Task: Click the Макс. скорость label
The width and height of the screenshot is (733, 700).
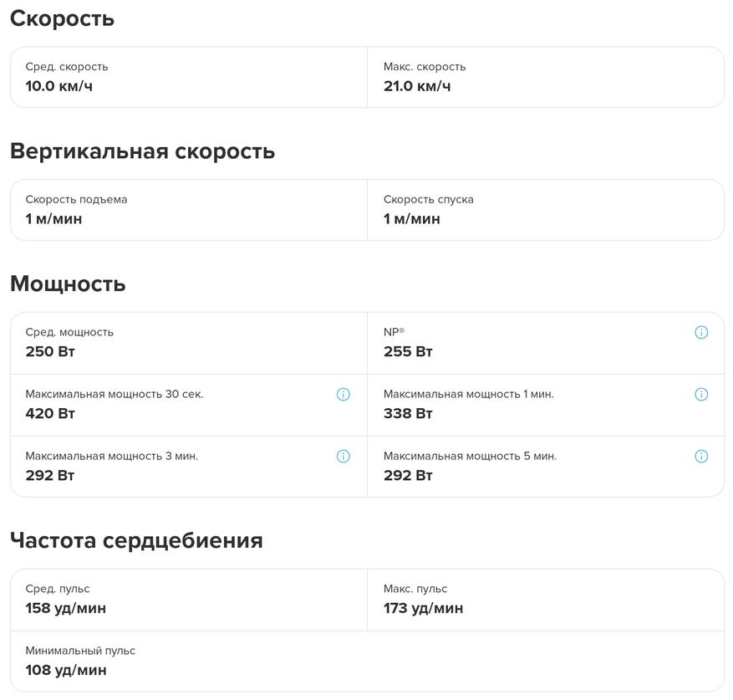Action: pos(425,67)
